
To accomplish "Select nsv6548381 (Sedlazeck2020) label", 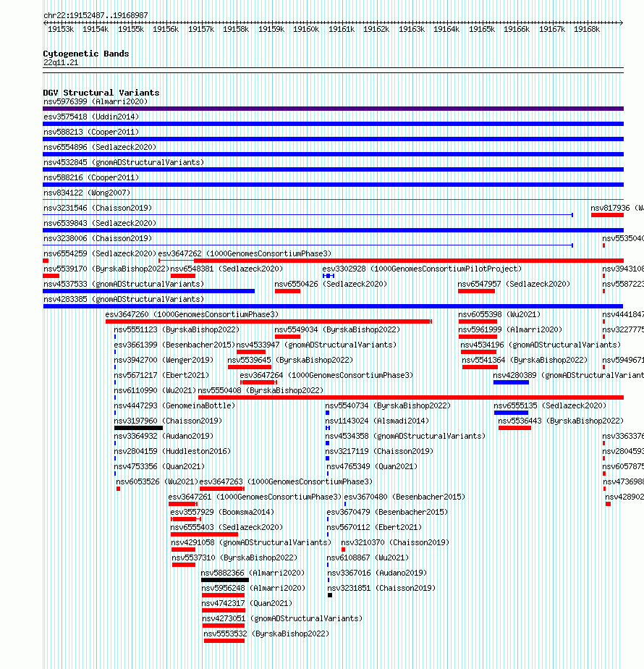I will coord(226,269).
